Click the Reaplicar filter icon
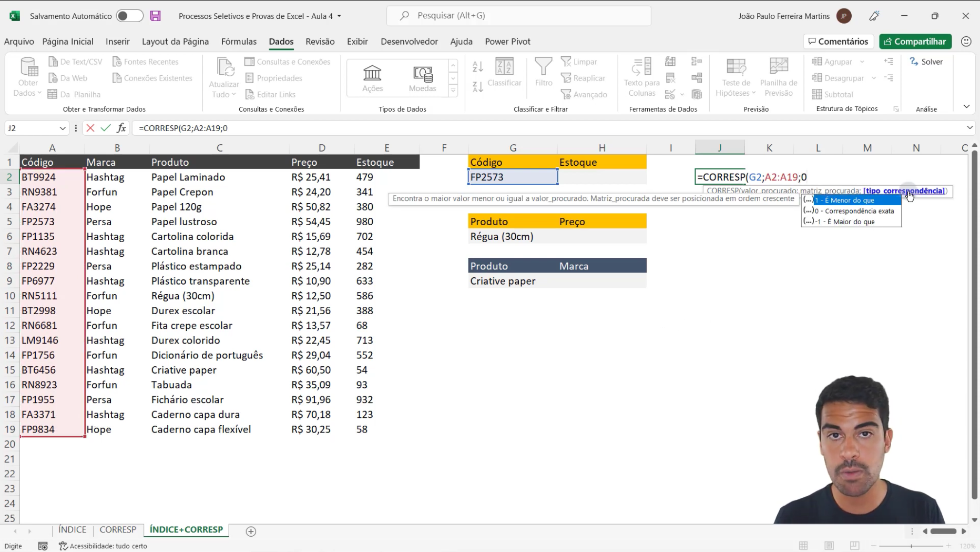Image resolution: width=980 pixels, height=552 pixels. (584, 78)
